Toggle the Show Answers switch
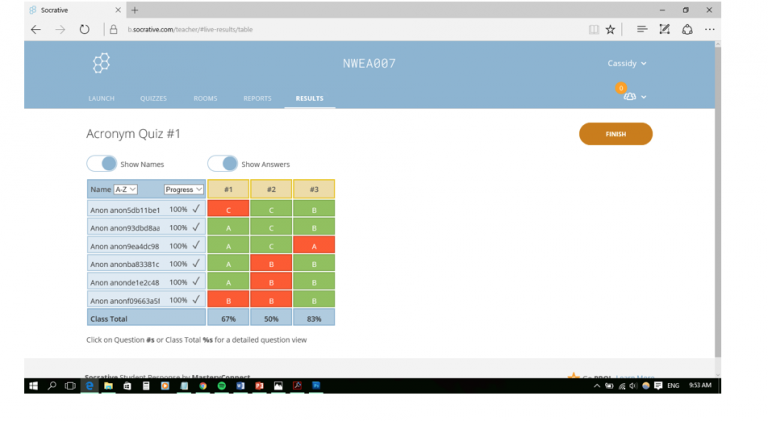 pyautogui.click(x=222, y=164)
